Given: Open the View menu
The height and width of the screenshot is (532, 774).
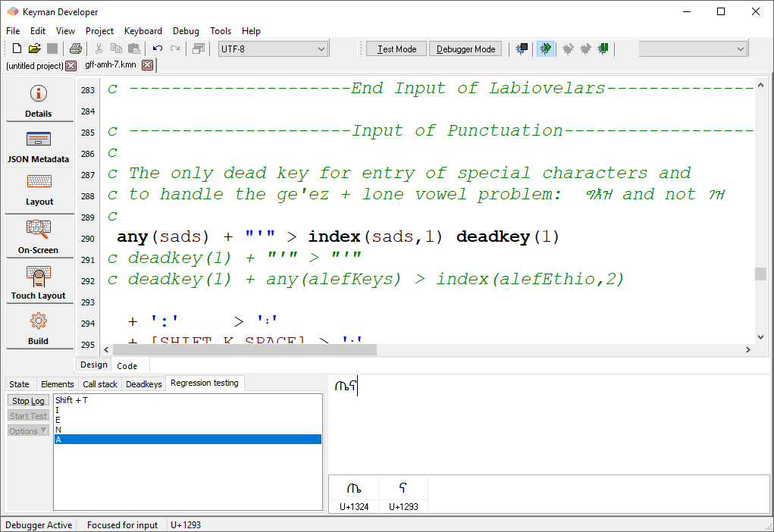Looking at the screenshot, I should [65, 30].
